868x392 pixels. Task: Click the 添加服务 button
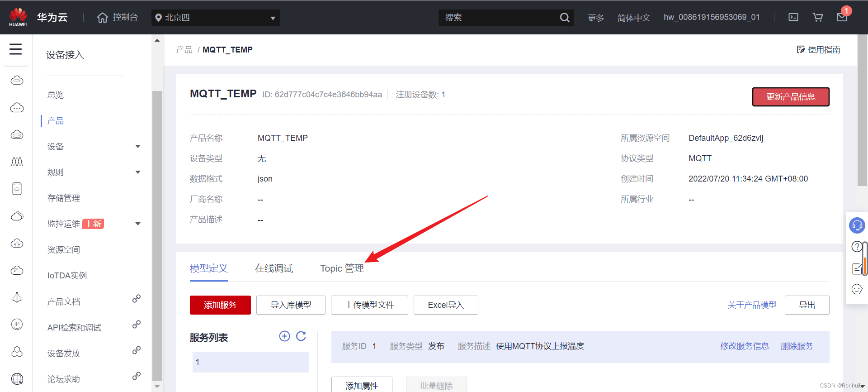(x=220, y=305)
